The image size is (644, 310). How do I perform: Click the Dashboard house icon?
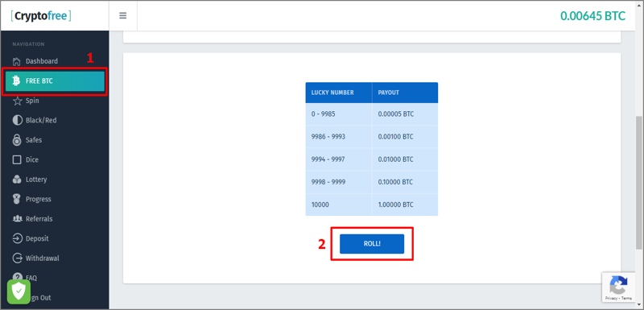pos(16,61)
